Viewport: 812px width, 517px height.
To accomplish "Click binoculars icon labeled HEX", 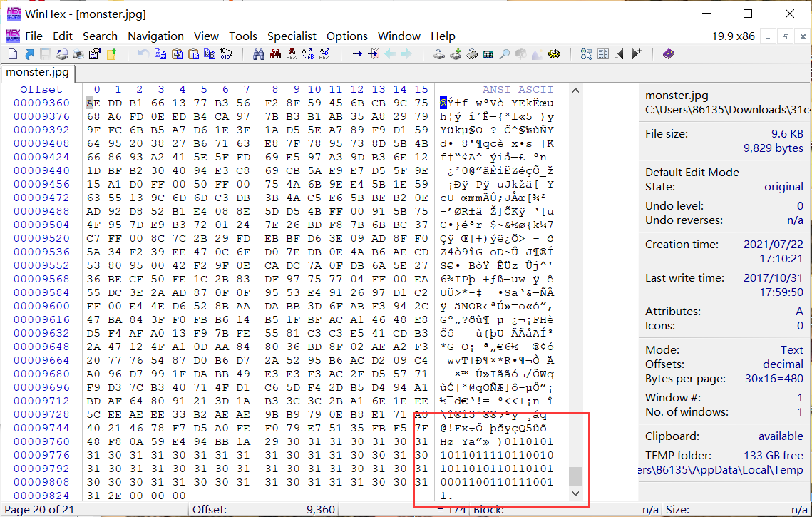I will point(292,54).
